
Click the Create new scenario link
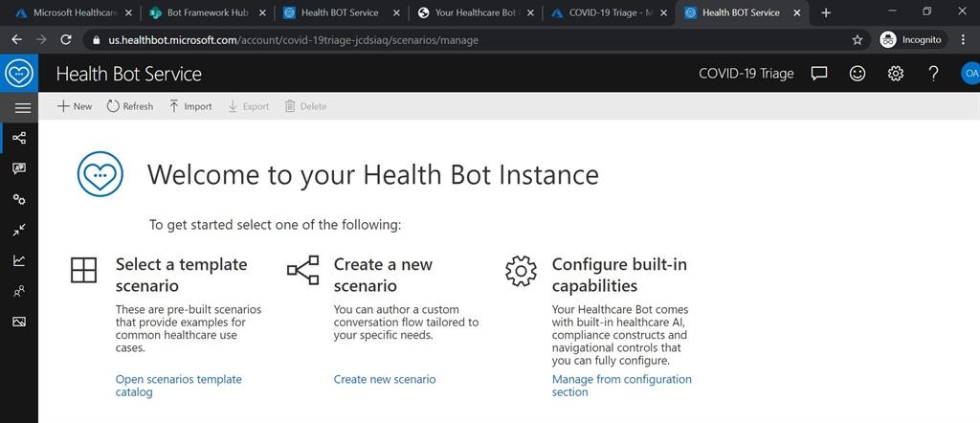tap(385, 379)
